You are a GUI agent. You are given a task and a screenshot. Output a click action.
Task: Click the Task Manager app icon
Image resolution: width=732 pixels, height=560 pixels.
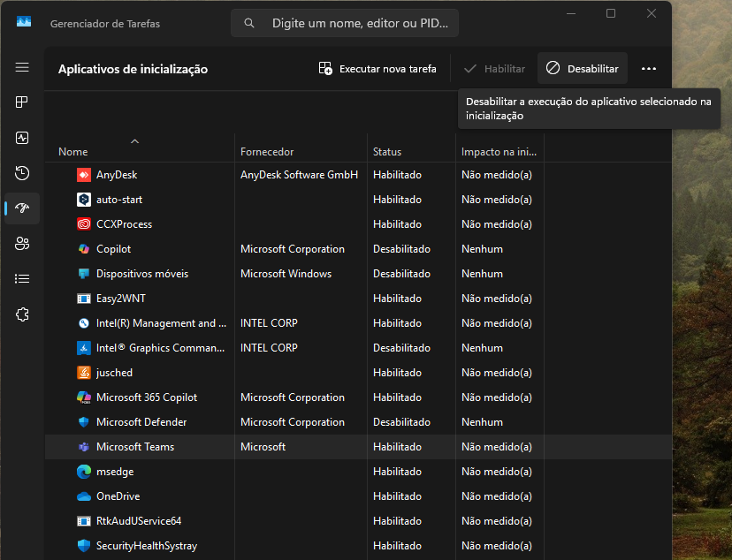[x=24, y=22]
